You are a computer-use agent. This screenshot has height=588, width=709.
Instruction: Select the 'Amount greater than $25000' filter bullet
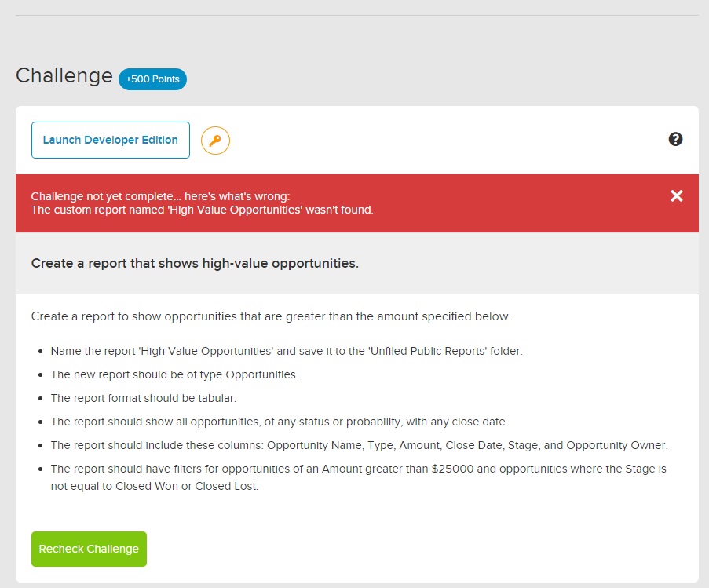tap(359, 477)
